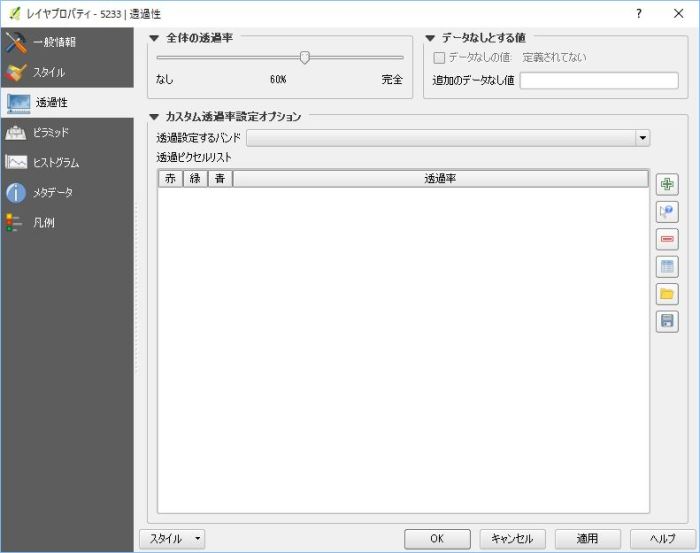Click add values from display icon

pos(667,212)
